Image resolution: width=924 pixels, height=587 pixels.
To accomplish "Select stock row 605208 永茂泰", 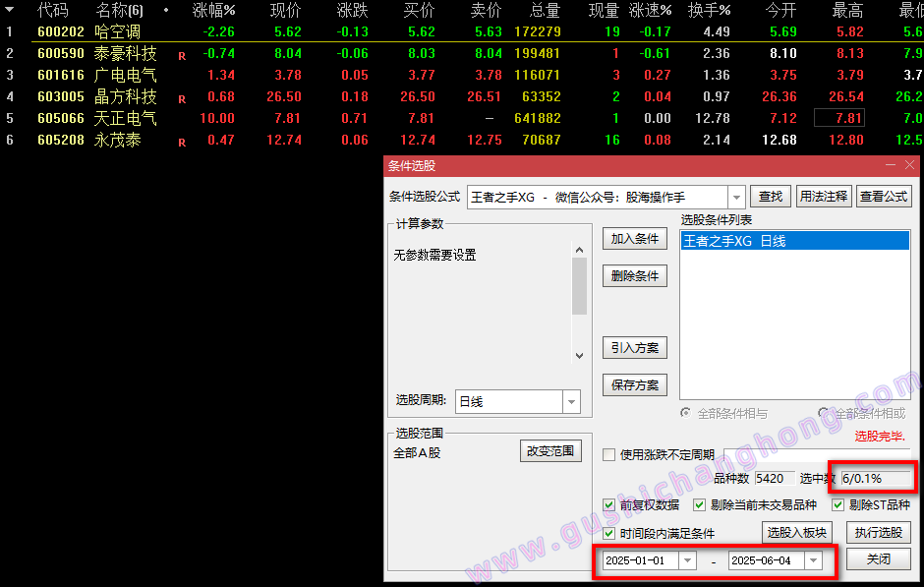I will [462, 141].
